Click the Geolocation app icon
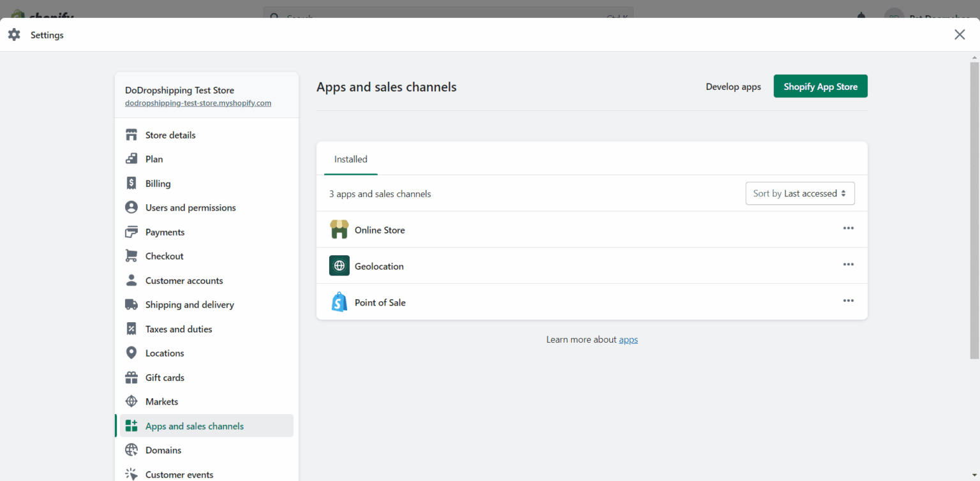Image resolution: width=980 pixels, height=481 pixels. tap(339, 265)
